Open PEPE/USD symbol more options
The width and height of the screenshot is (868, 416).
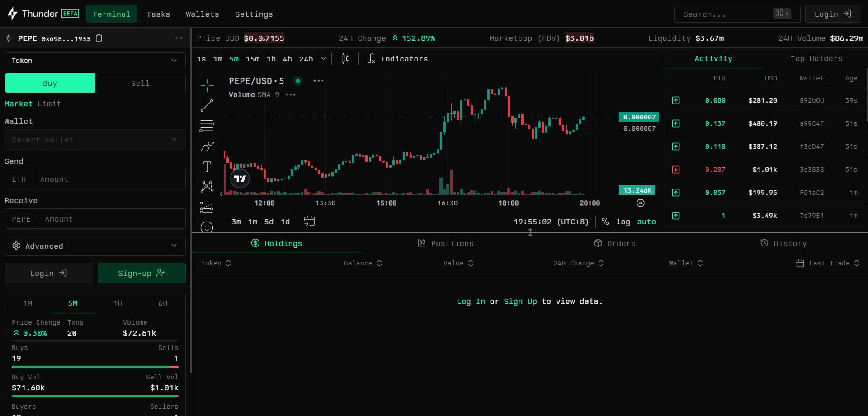[318, 81]
